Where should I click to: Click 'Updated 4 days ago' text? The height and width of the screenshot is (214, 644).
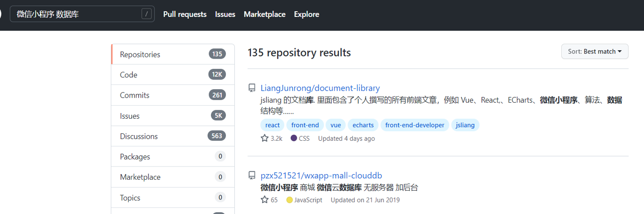[x=346, y=138]
